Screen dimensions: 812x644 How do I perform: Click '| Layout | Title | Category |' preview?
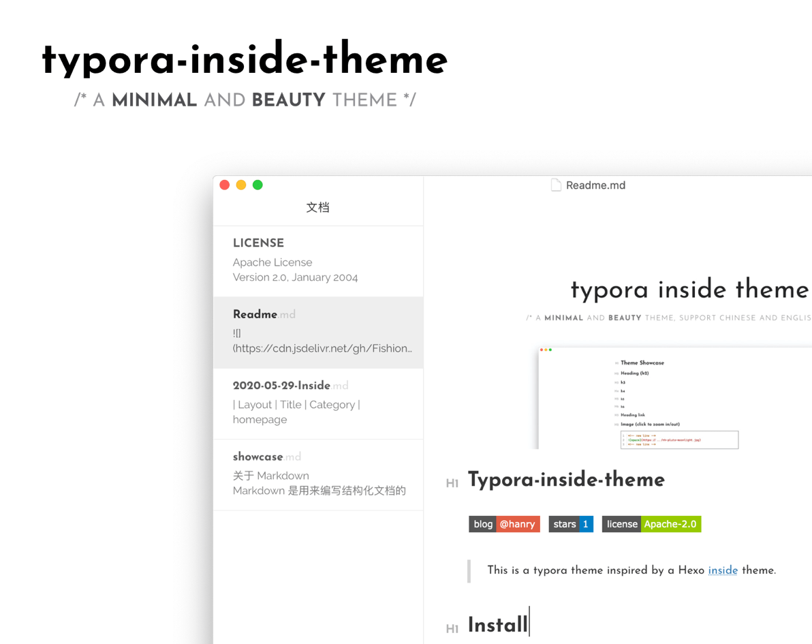pyautogui.click(x=296, y=405)
